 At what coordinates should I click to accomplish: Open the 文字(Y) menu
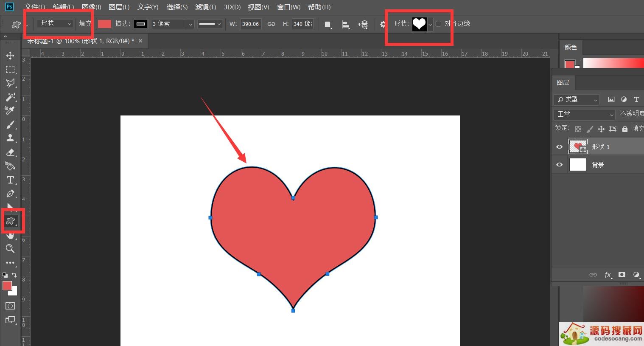tap(148, 7)
